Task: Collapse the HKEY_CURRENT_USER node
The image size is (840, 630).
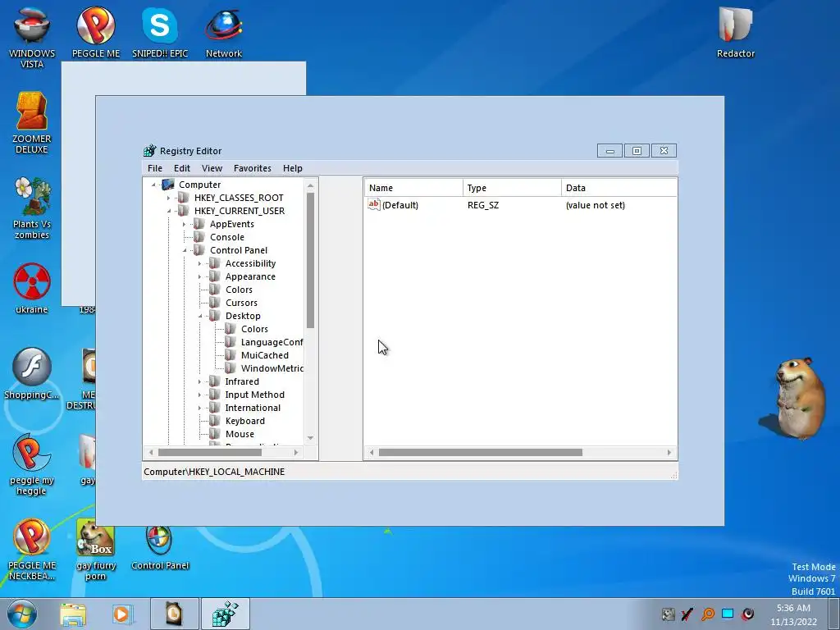Action: pos(169,211)
